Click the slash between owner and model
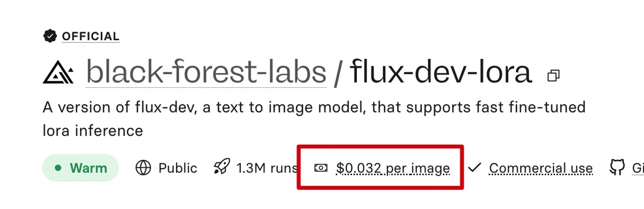Screen dimensions: 644x209 click(338, 73)
